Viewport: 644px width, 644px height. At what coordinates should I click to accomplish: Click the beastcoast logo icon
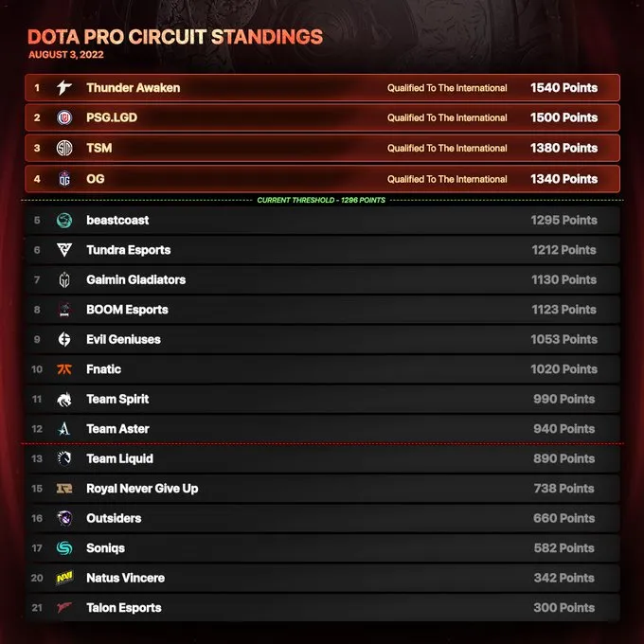(x=63, y=221)
